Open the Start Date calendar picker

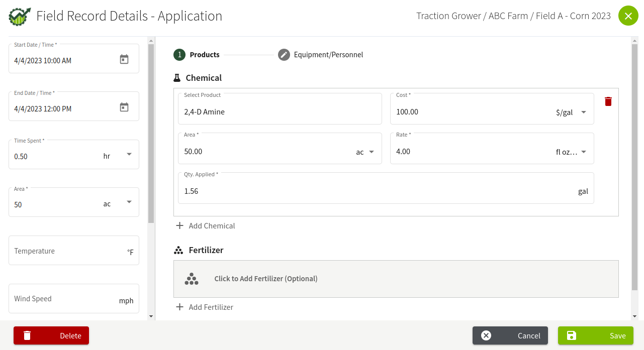pos(124,59)
